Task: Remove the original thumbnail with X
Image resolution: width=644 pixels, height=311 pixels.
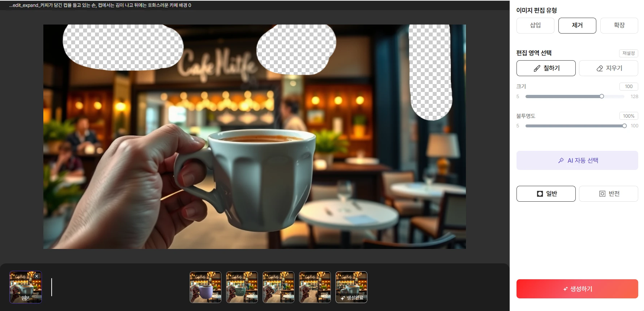Action: click(36, 276)
